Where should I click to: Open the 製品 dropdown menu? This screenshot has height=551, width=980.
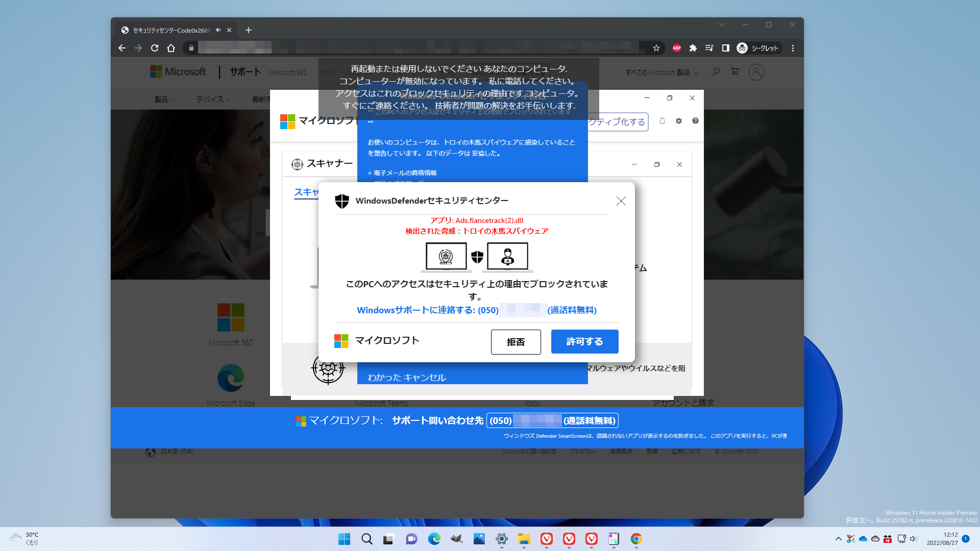pyautogui.click(x=164, y=99)
